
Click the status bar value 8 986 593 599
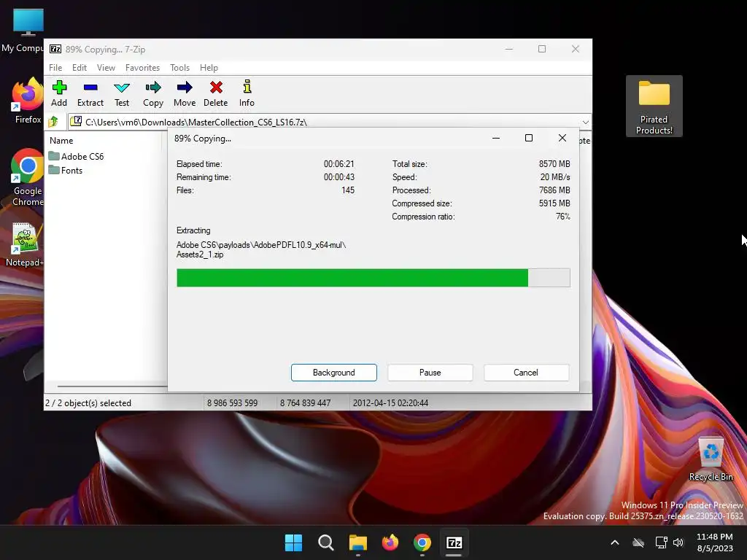(x=232, y=402)
